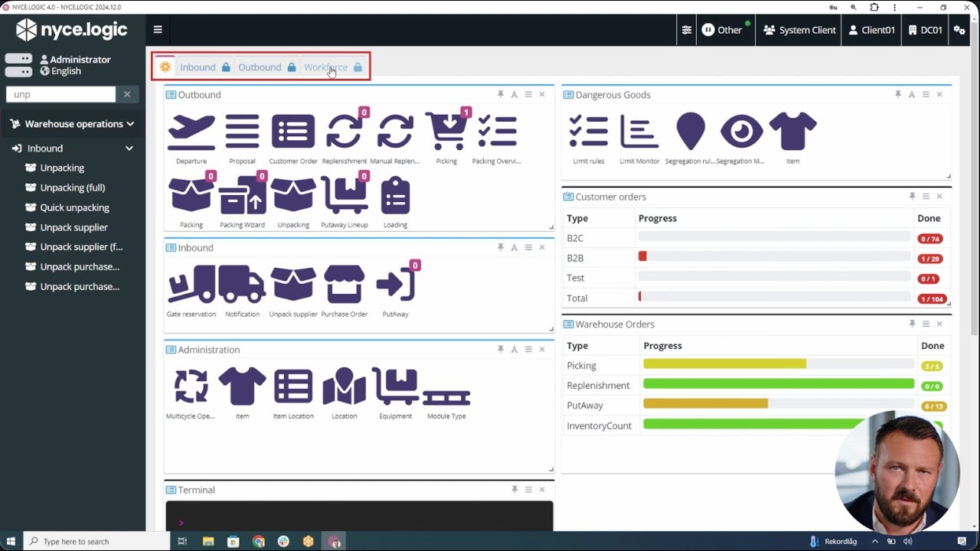980x551 pixels.
Task: Switch to the Outbound dashboard tab
Action: click(266, 67)
